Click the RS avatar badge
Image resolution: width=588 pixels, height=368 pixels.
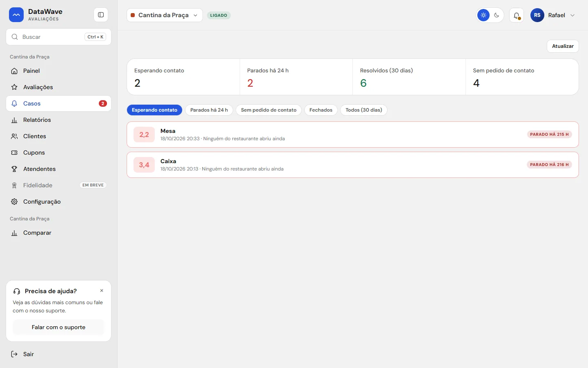[537, 15]
